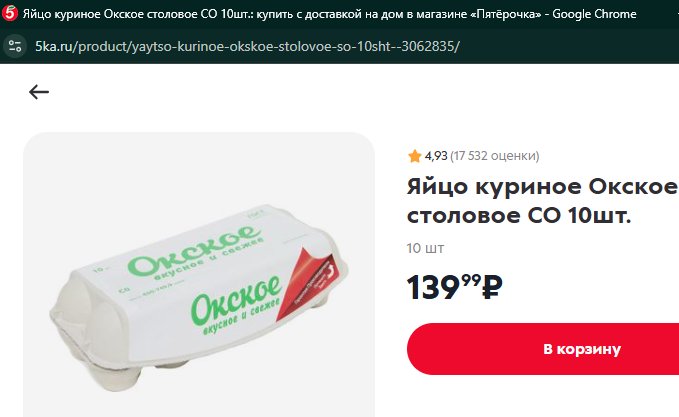
Task: Go back using the left arrow icon
Action: (x=39, y=92)
